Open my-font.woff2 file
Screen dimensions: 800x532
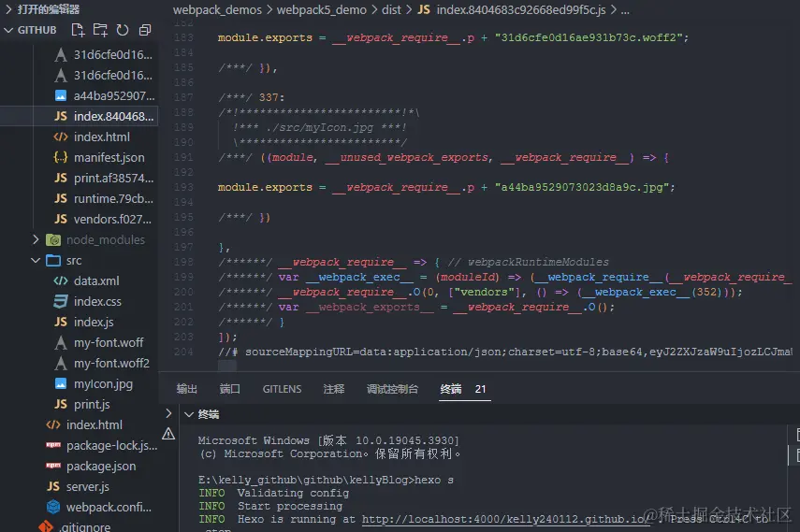tap(111, 363)
